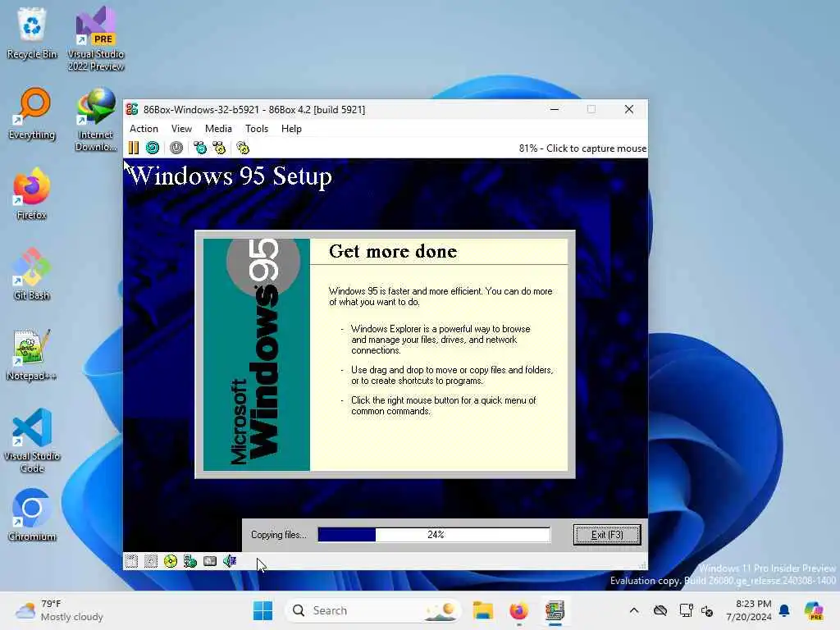Image resolution: width=840 pixels, height=630 pixels.
Task: Select Visual Studio Code desktop shortcut
Action: (x=32, y=441)
